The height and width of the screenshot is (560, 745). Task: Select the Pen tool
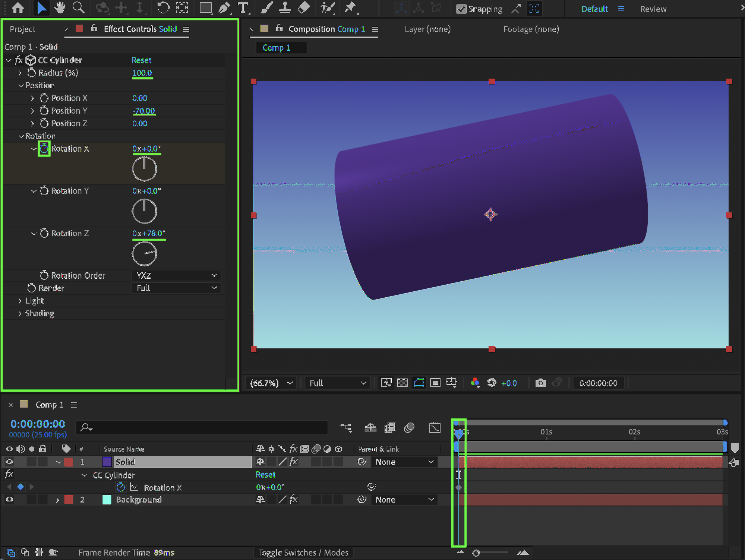pyautogui.click(x=224, y=8)
